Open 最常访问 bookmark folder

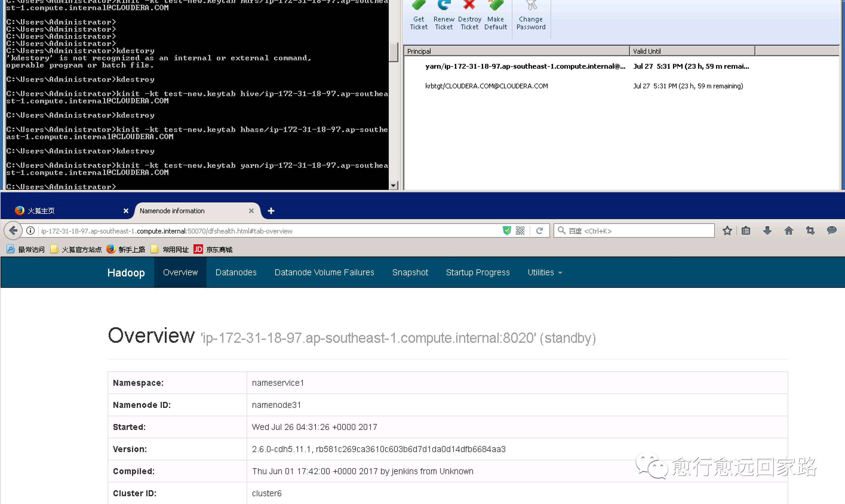coord(25,249)
